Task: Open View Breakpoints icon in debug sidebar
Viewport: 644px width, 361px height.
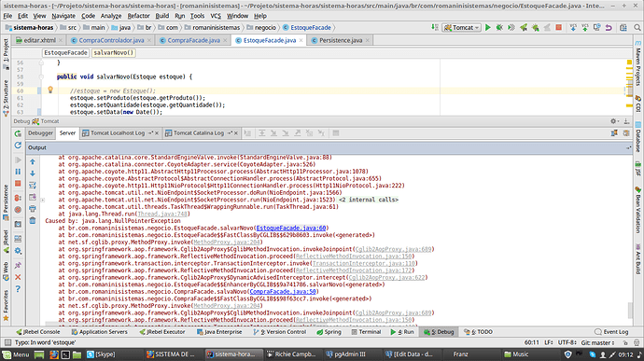Action: (x=18, y=198)
